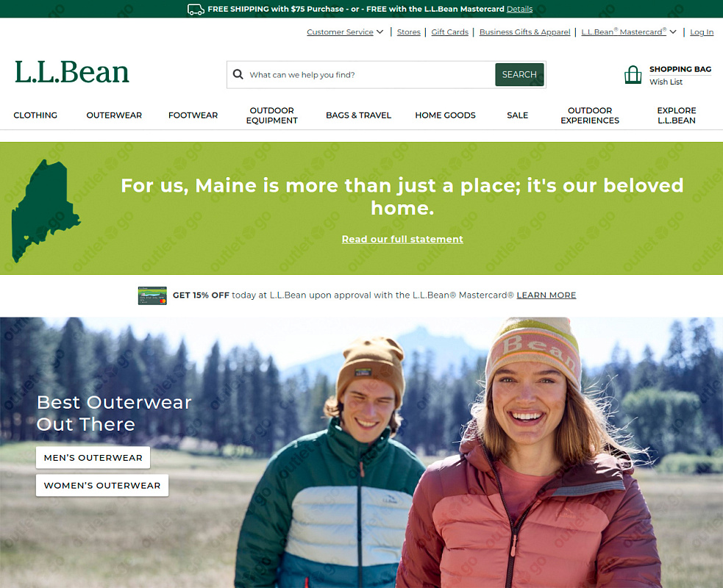Image resolution: width=723 pixels, height=588 pixels.
Task: Open the Wish List link
Action: (x=666, y=82)
